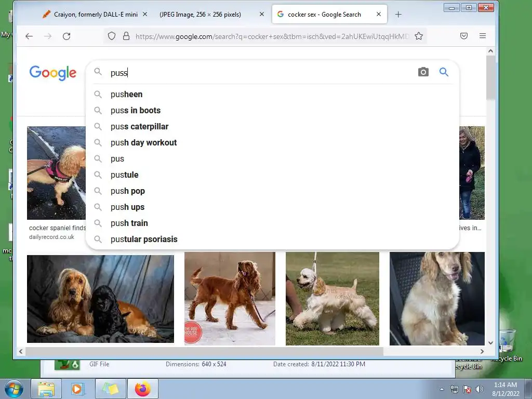Open the woman in black coat image
This screenshot has width=532, height=399.
(472, 173)
